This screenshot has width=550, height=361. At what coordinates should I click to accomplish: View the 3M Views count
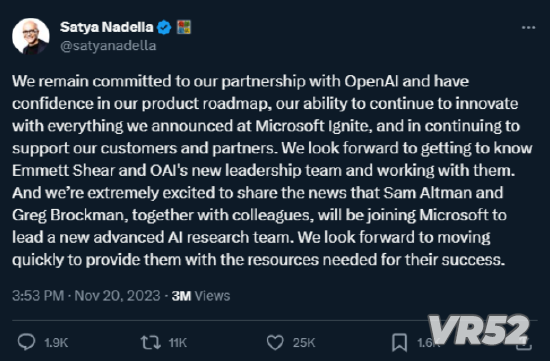[201, 296]
